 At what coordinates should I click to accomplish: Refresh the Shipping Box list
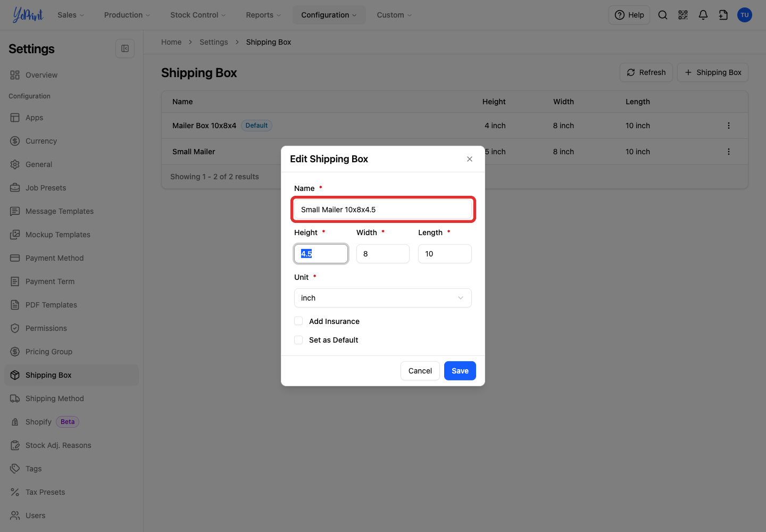646,72
